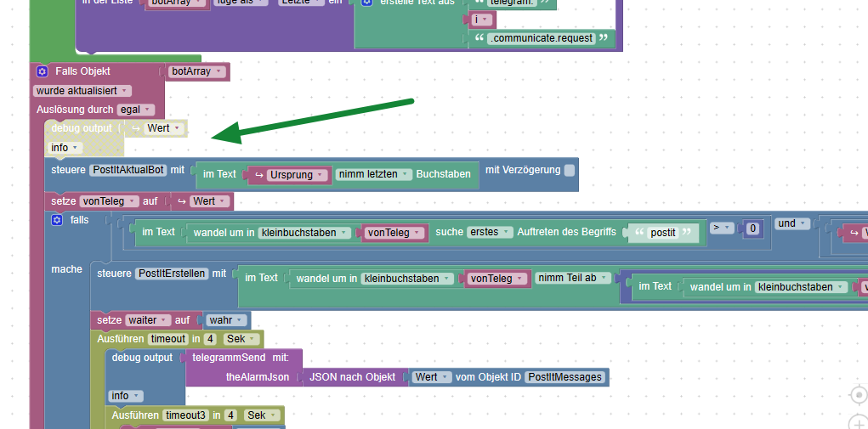Click the PostItMessages object ID field
The height and width of the screenshot is (429, 868).
pyautogui.click(x=564, y=377)
